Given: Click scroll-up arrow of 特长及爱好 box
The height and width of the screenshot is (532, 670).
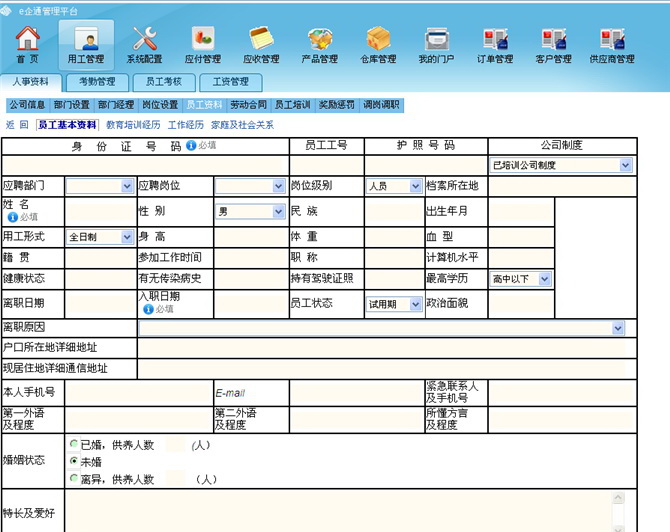Looking at the screenshot, I should 618,497.
